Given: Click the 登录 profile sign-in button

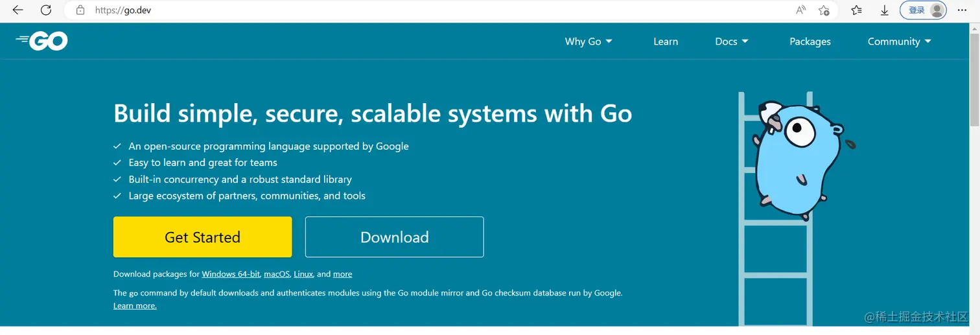Looking at the screenshot, I should 923,10.
